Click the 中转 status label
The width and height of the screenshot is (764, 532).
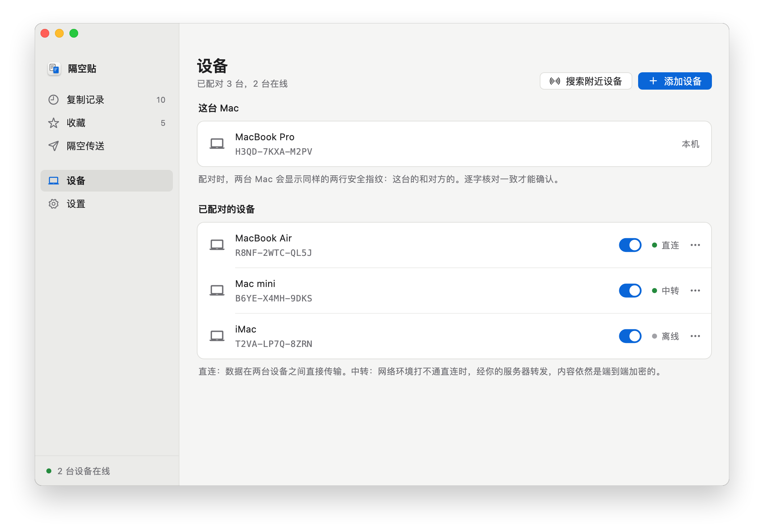click(x=670, y=291)
